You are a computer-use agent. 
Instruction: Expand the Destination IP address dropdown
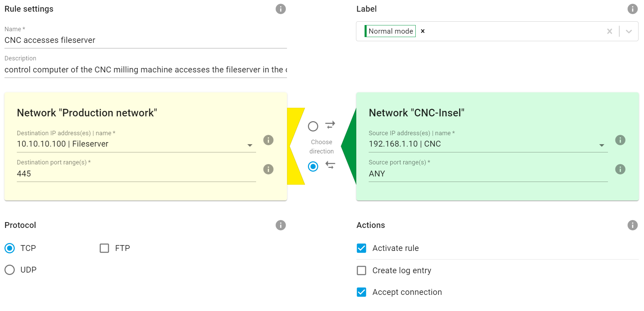click(250, 145)
